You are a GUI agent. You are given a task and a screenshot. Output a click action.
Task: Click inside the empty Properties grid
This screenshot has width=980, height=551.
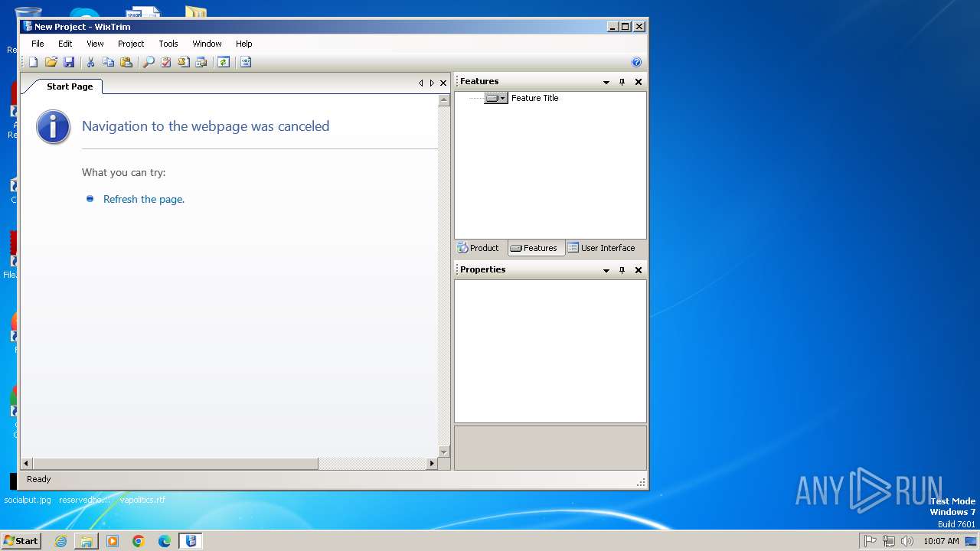pos(550,351)
